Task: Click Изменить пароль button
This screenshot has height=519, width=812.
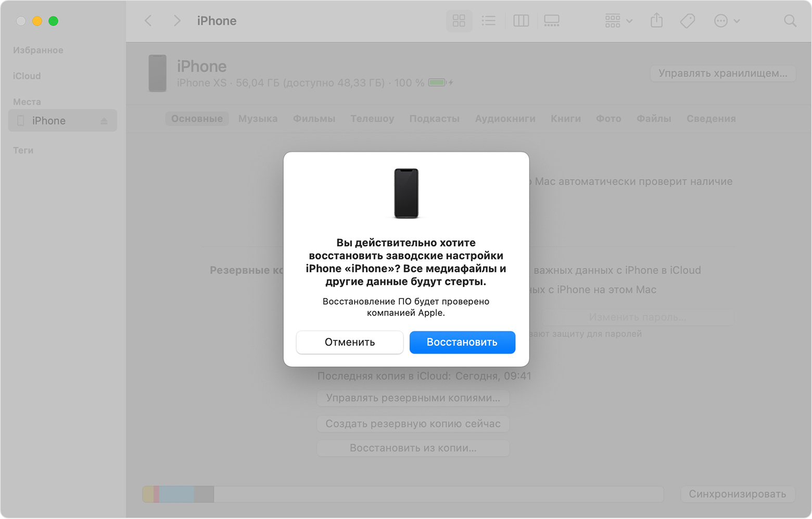Action: [x=638, y=317]
